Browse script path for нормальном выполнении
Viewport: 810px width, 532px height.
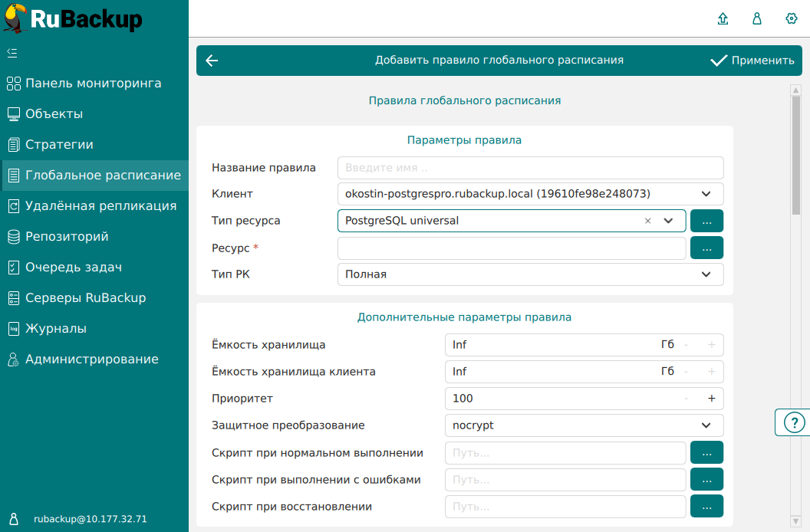click(x=706, y=453)
